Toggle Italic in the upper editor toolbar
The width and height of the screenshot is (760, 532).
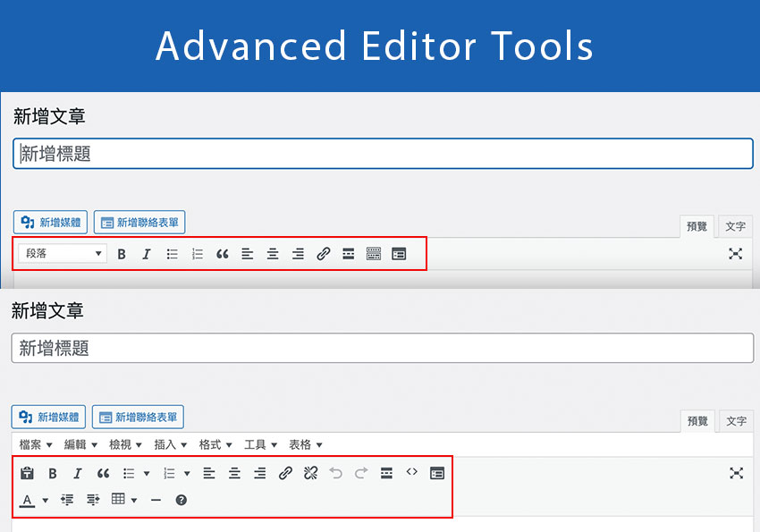[147, 254]
